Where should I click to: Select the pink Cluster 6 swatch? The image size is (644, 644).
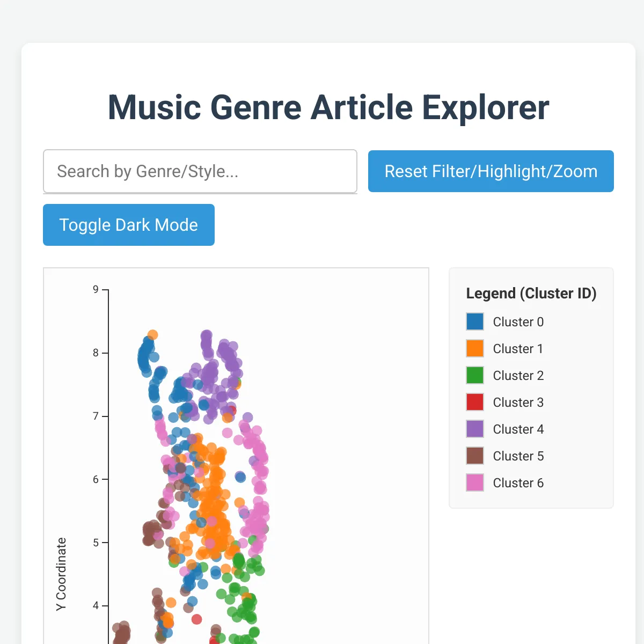tap(474, 482)
